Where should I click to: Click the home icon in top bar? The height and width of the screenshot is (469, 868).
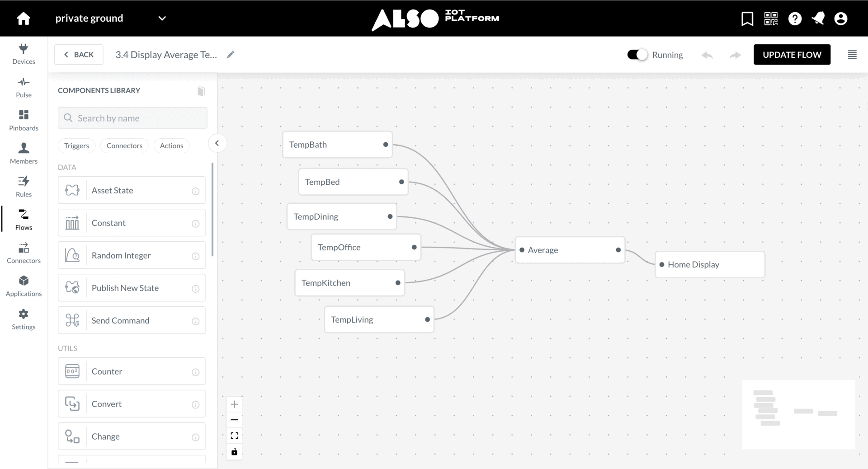(x=24, y=19)
